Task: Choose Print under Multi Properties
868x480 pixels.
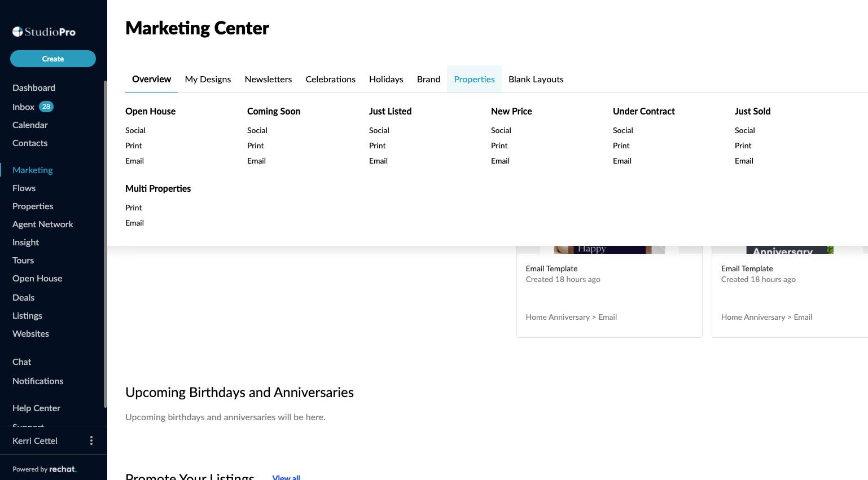Action: (x=134, y=208)
